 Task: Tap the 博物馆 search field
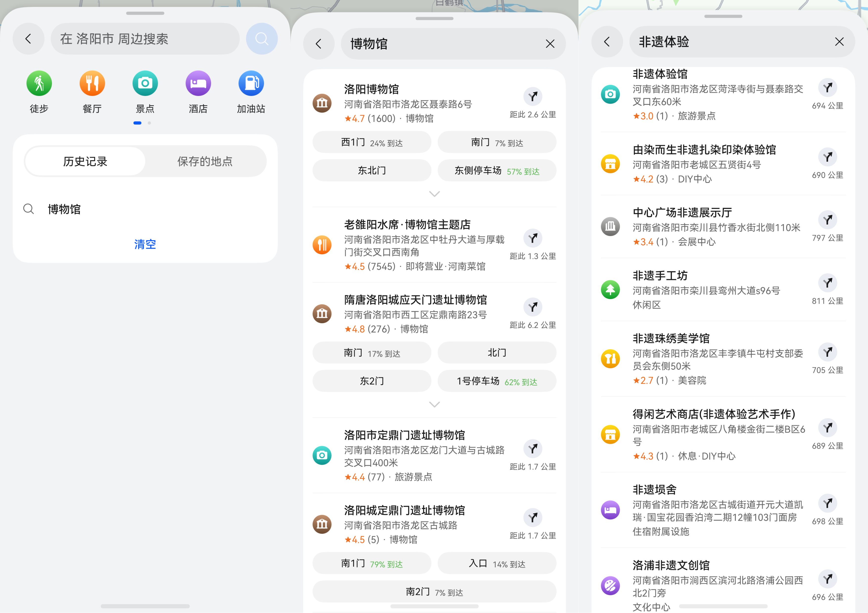click(x=453, y=44)
